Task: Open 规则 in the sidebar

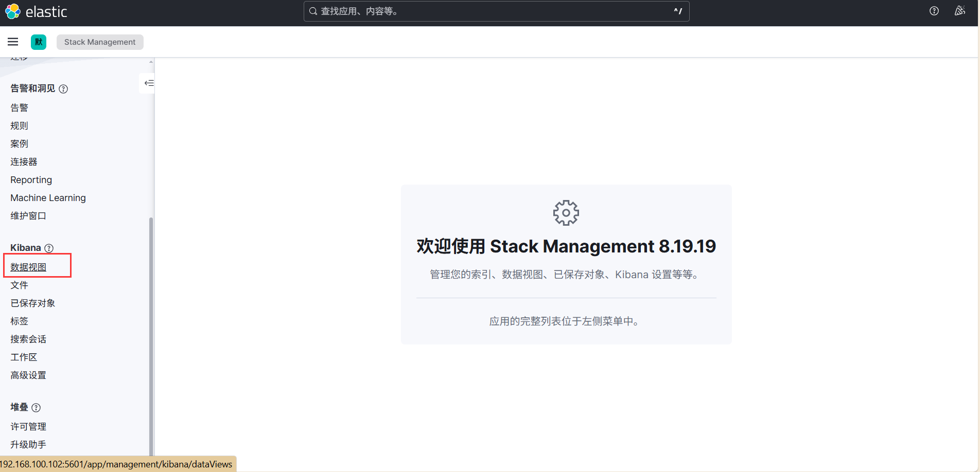Action: [20, 126]
